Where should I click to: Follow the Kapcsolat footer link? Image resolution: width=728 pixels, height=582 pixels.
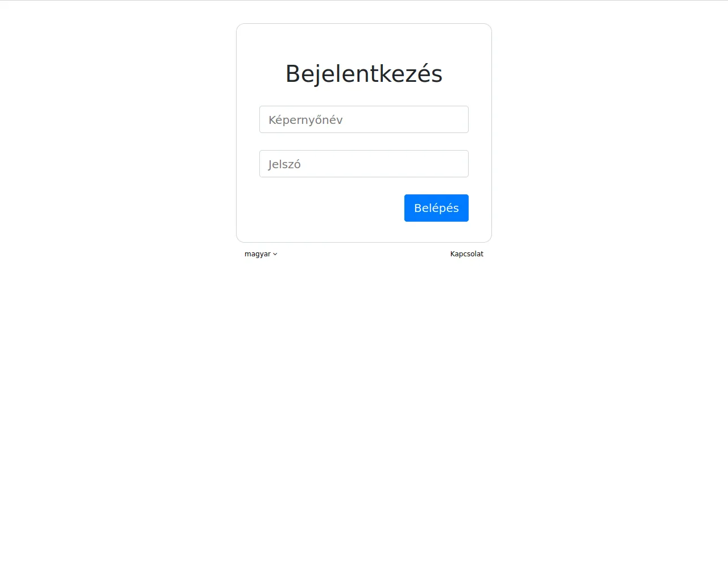(467, 254)
